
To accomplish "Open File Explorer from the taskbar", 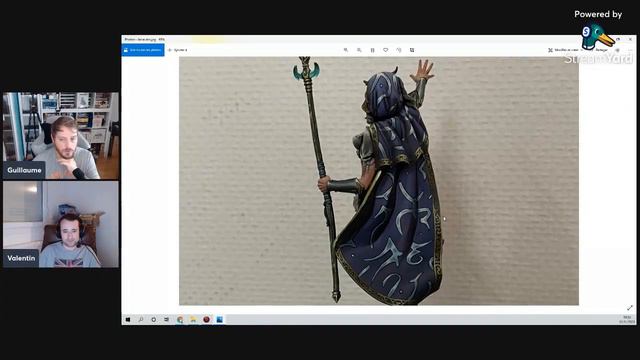I will 193,320.
